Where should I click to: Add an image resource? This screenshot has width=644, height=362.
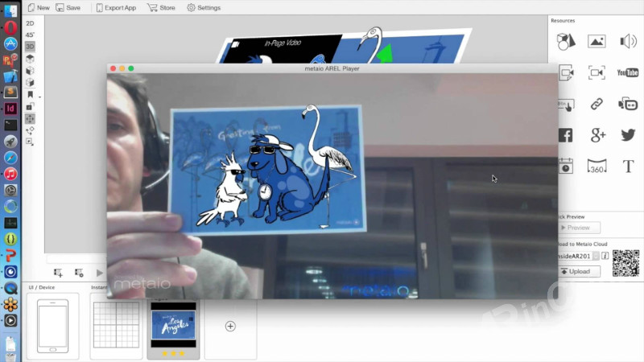597,41
